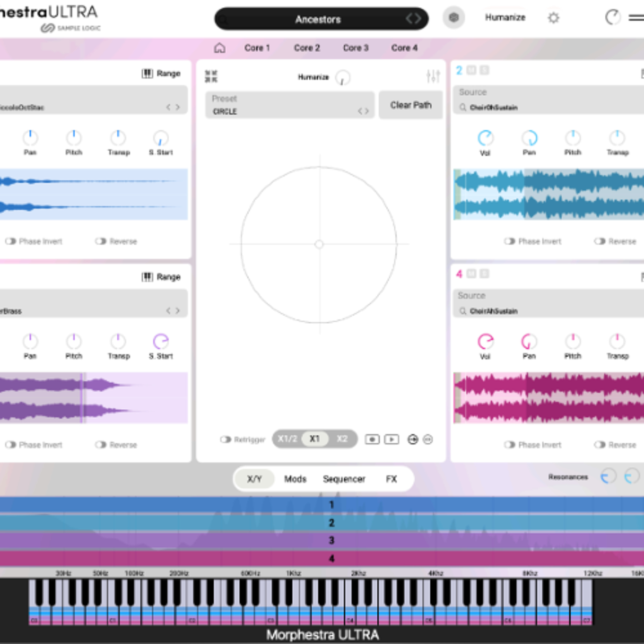The image size is (644, 644).
Task: Toggle Reverse on ChoirAhSustain core
Action: (600, 445)
